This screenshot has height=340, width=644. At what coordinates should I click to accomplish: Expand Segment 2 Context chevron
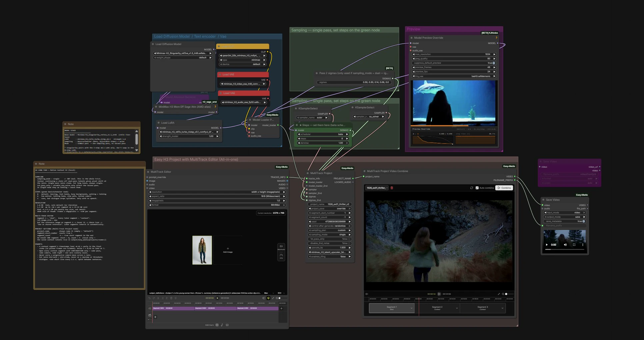coord(457,308)
